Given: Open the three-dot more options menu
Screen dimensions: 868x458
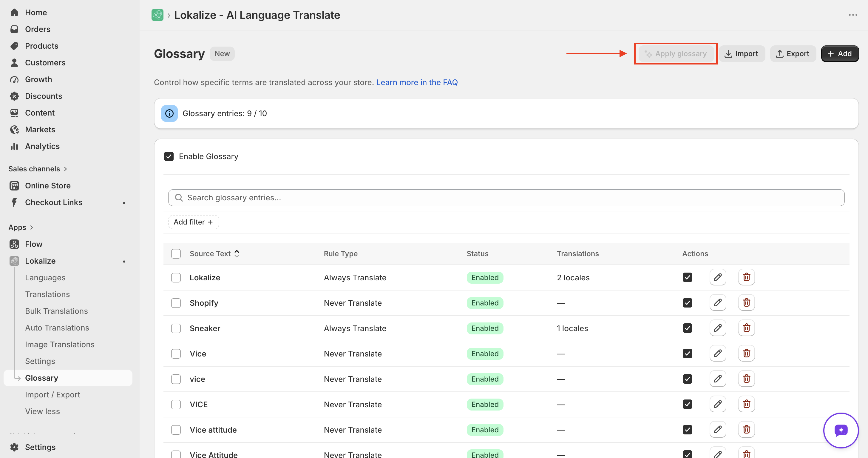Looking at the screenshot, I should coord(853,15).
